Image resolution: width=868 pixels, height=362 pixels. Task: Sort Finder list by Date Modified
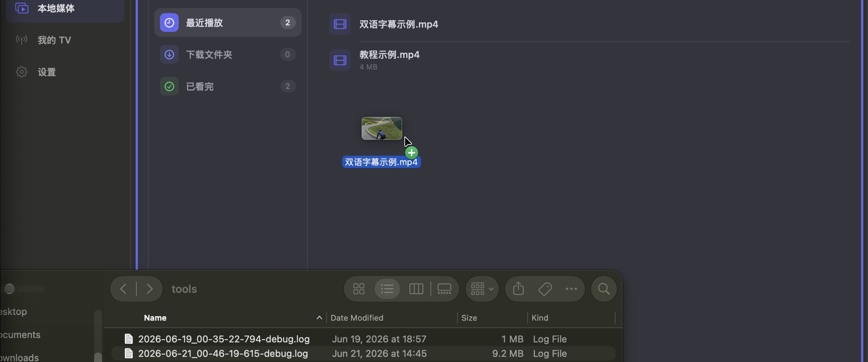coord(357,318)
